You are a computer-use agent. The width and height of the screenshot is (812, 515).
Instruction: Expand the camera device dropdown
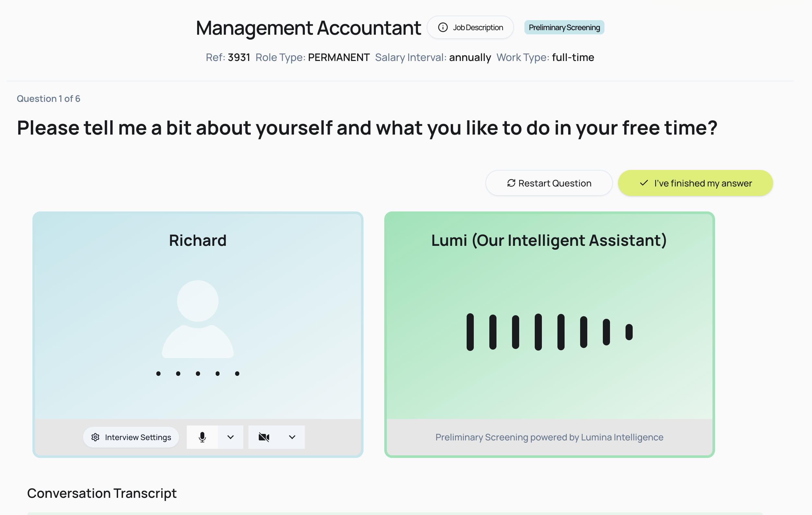(292, 437)
